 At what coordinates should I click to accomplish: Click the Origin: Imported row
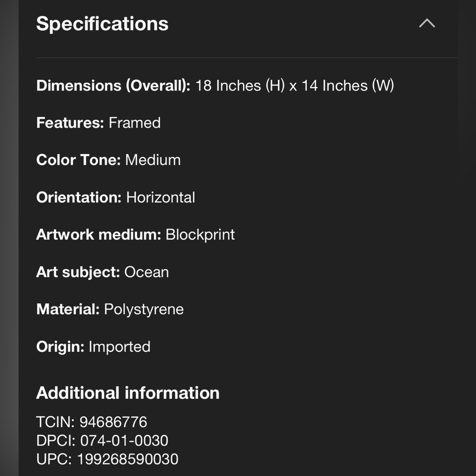click(93, 347)
